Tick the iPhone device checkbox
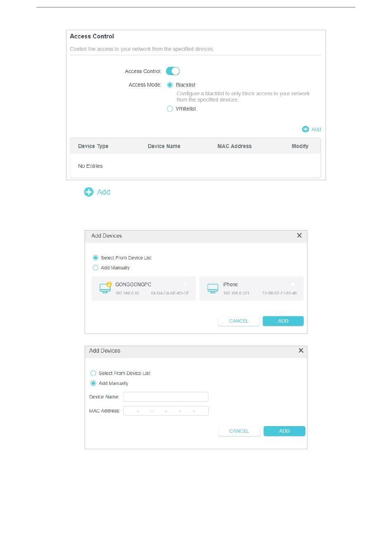Viewport: 392px width, 535px height. pos(293,284)
